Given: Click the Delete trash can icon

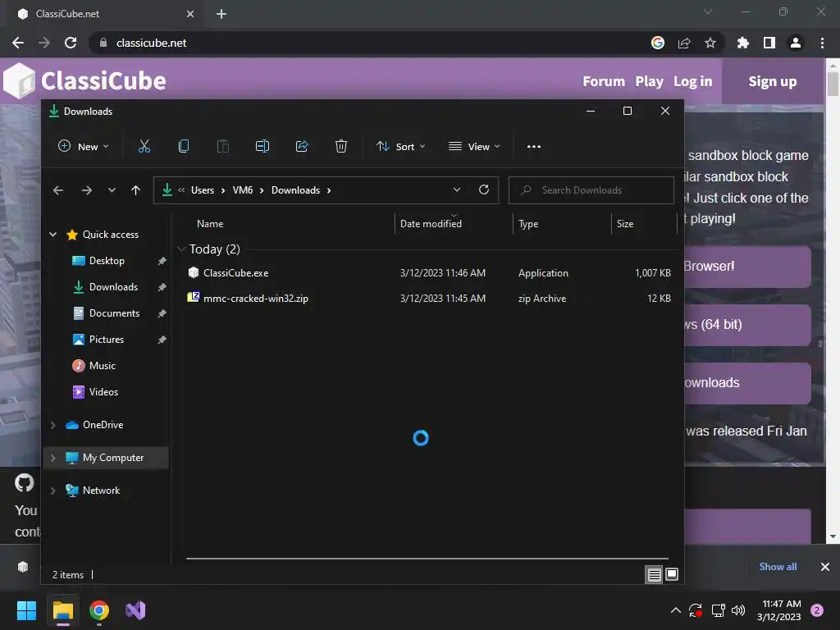Looking at the screenshot, I should coord(341,146).
